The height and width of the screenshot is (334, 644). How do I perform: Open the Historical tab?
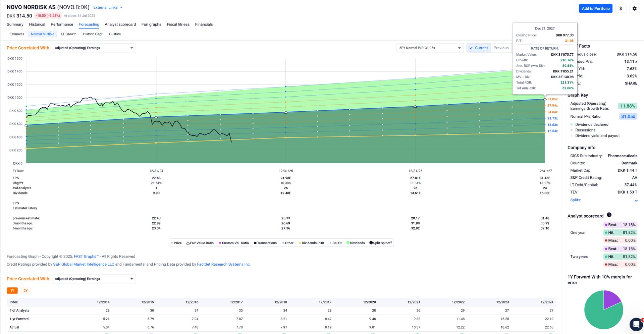point(37,24)
